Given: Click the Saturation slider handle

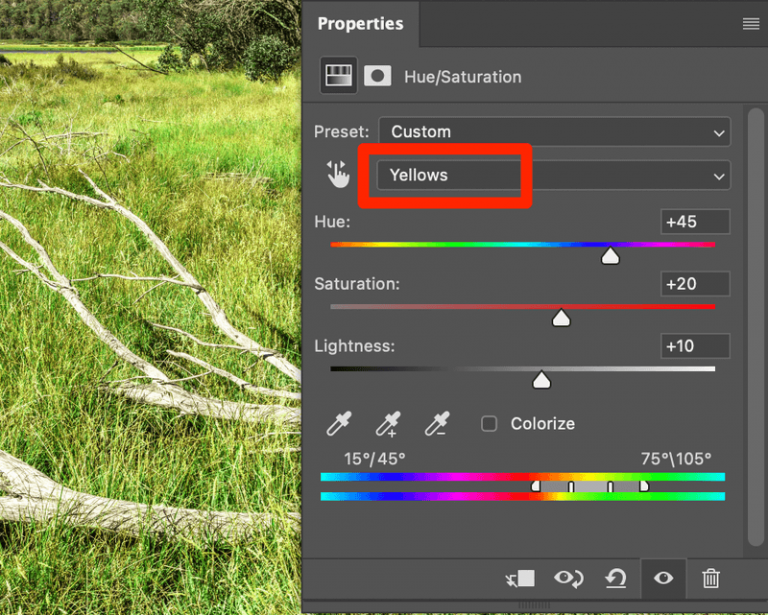Looking at the screenshot, I should [561, 319].
